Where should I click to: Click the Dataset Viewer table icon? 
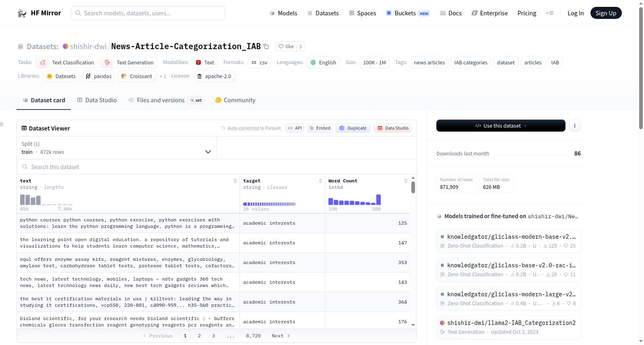tap(24, 128)
